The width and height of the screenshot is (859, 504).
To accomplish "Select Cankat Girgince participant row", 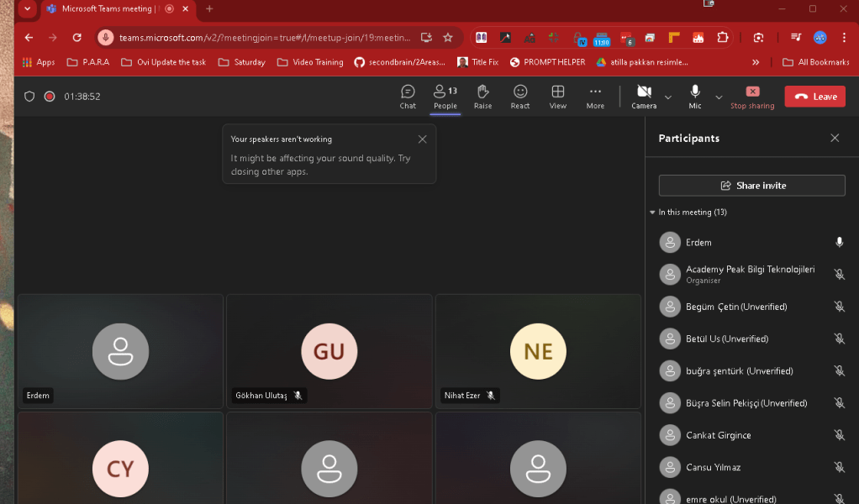I will (x=751, y=435).
